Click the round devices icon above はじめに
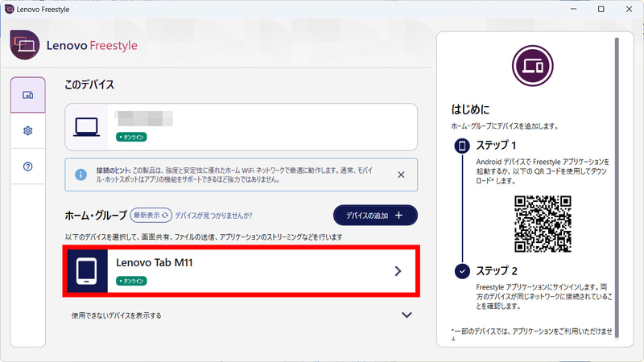 (533, 66)
